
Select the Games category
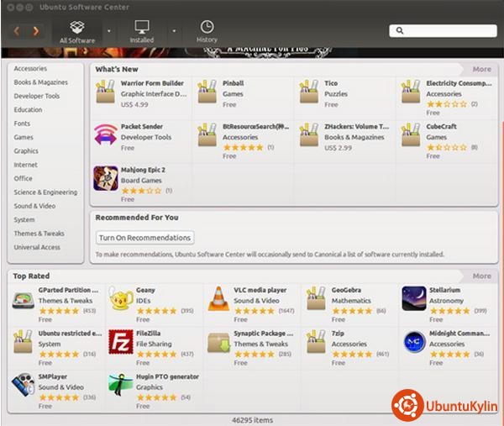pos(24,137)
